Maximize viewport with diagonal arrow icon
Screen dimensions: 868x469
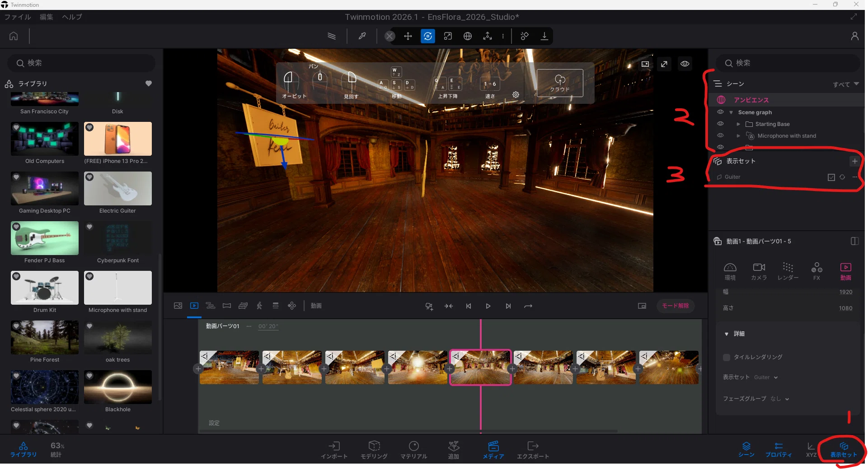click(x=664, y=64)
